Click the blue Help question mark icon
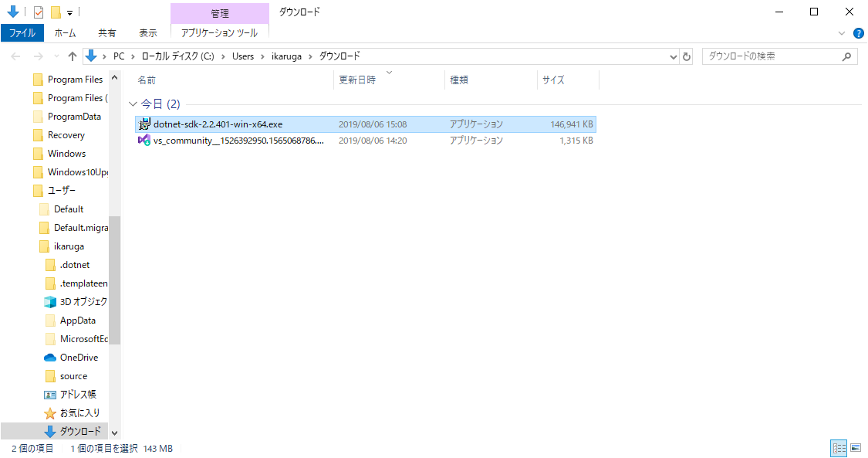Viewport: 868px width, 458px height. (x=859, y=33)
